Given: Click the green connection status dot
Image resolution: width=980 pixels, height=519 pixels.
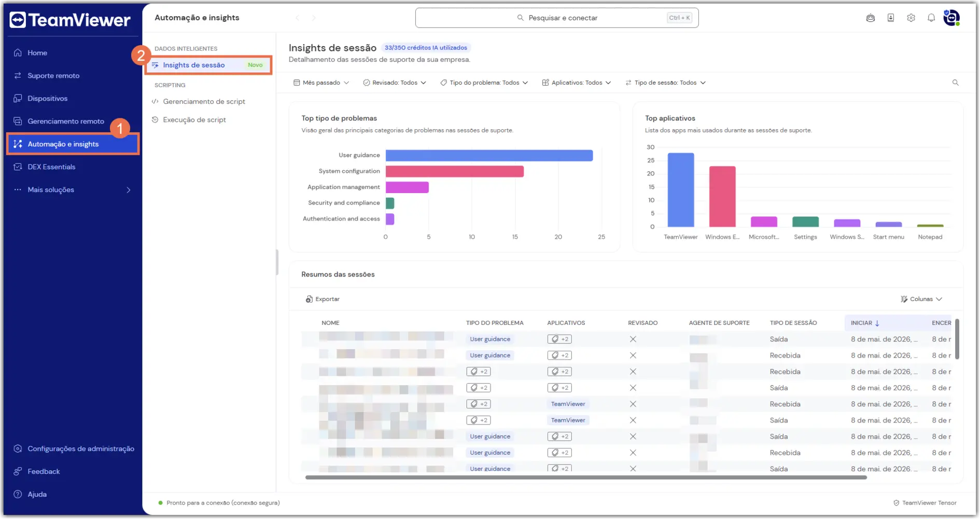Looking at the screenshot, I should pyautogui.click(x=160, y=503).
